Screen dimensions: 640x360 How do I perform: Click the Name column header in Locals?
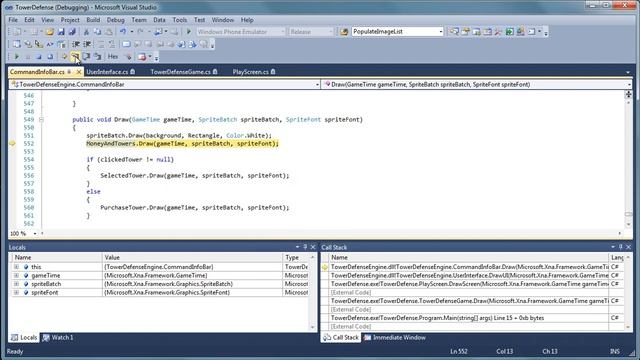pyautogui.click(x=57, y=258)
